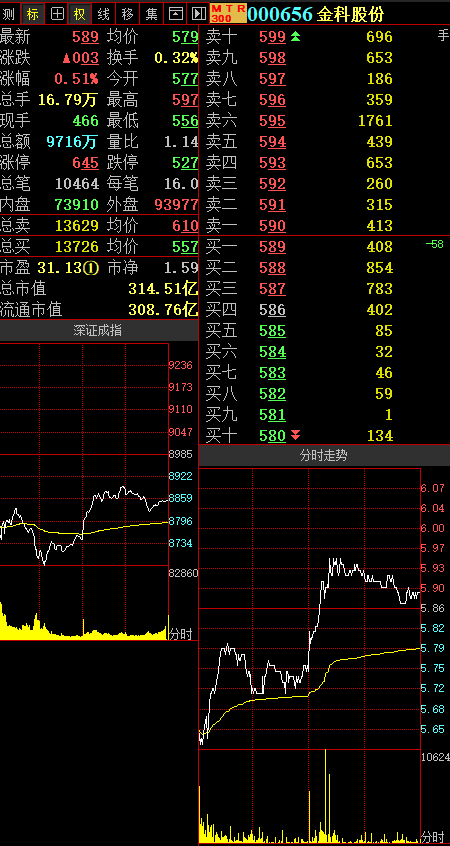450x846 pixels.
Task: Click the 涨停 value 645
Action: (86, 162)
